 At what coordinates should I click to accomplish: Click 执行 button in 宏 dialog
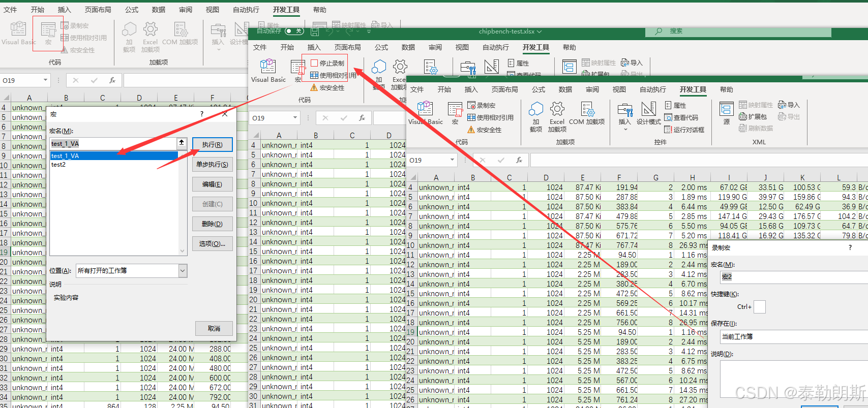pos(212,144)
